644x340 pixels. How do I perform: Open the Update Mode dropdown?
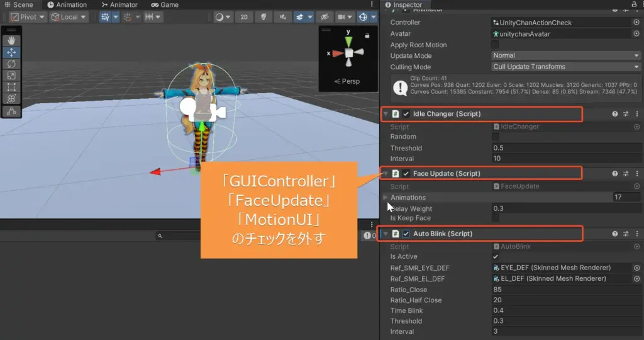[566, 55]
